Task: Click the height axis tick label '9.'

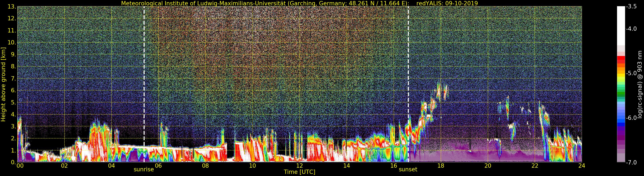Action: click(x=13, y=54)
